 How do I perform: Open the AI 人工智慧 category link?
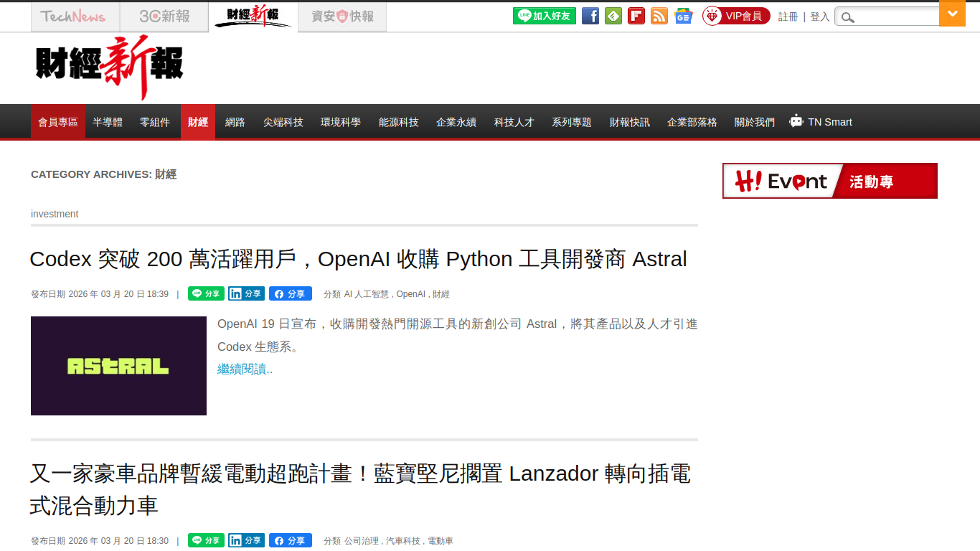tap(367, 294)
